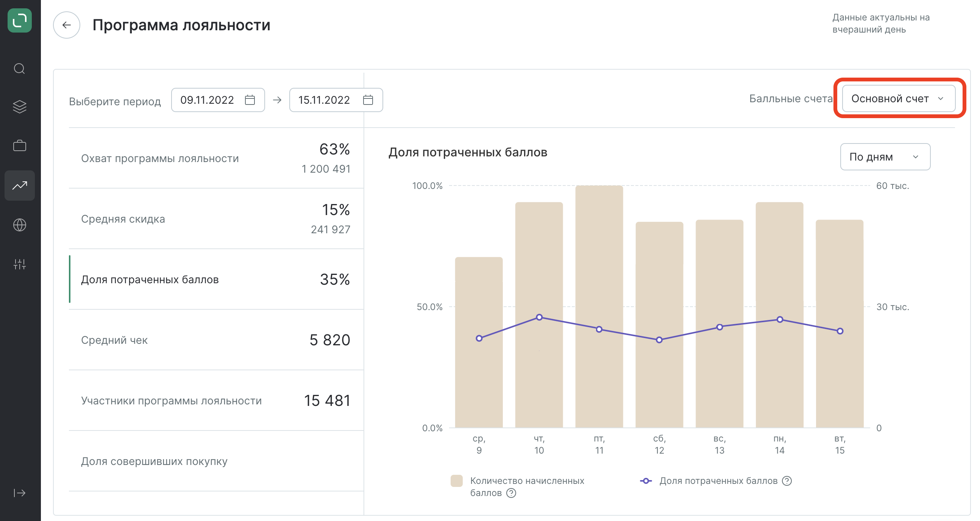Click the start date field 09.11.2022

pos(218,100)
